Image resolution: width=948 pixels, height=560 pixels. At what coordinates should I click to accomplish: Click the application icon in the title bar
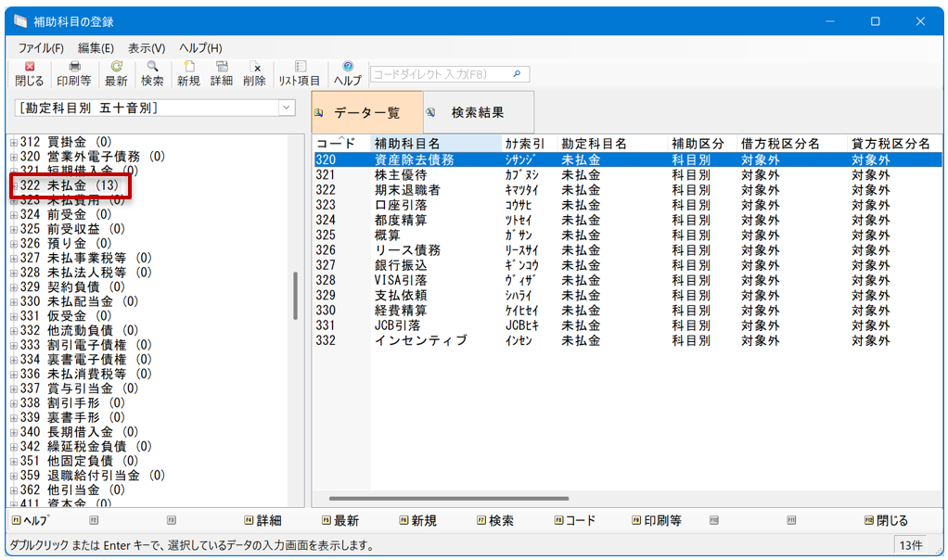click(20, 21)
